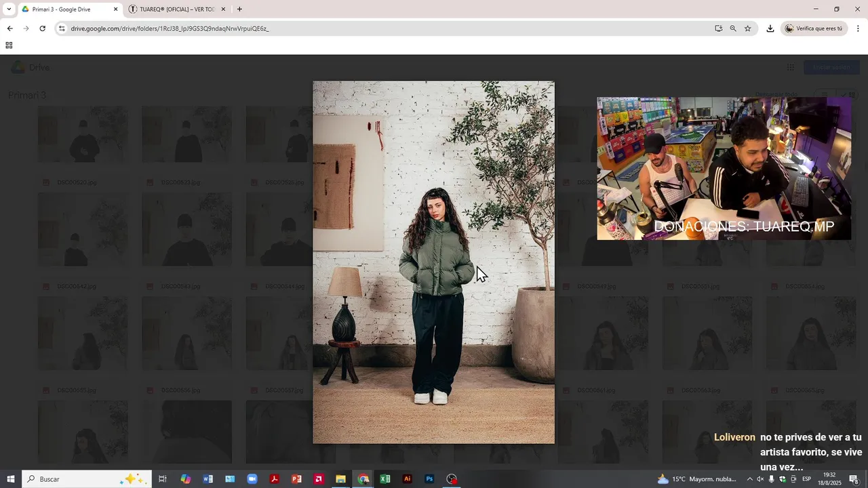Click Descargar todo in Drive folder
This screenshot has height=488, width=868.
(x=776, y=95)
